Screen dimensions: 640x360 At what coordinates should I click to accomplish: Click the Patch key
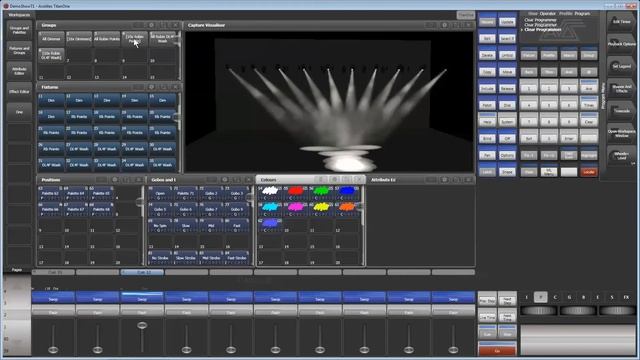(487, 105)
